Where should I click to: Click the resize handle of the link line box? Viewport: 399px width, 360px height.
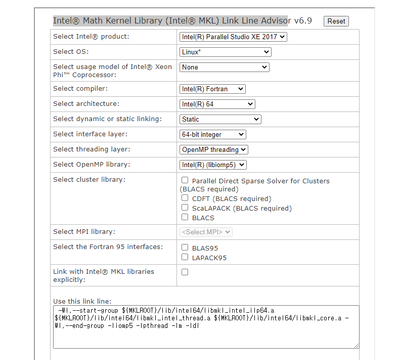point(356,346)
